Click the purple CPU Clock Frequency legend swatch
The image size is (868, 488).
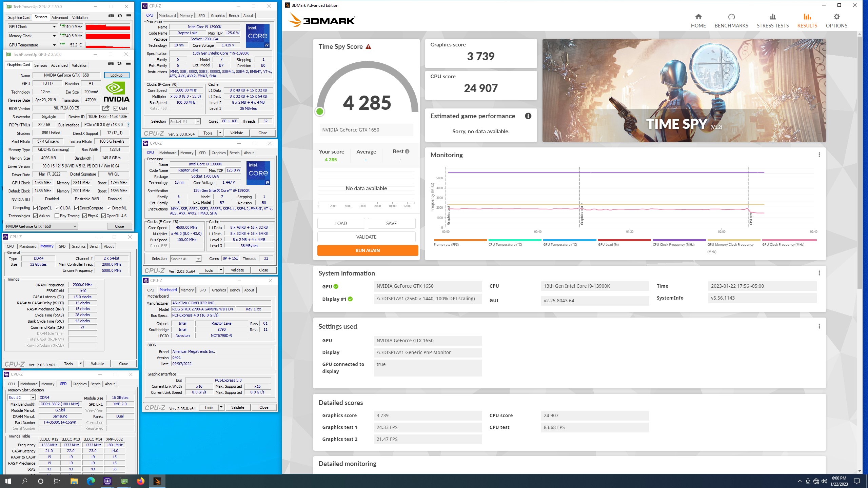[x=679, y=240]
